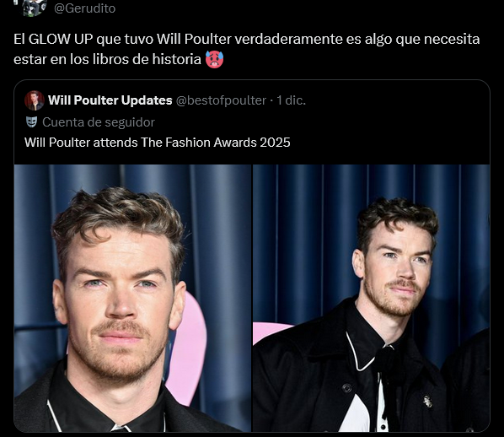Click the Cuenta de seguidor label
Viewport: 504px width, 437px height.
pyautogui.click(x=99, y=122)
